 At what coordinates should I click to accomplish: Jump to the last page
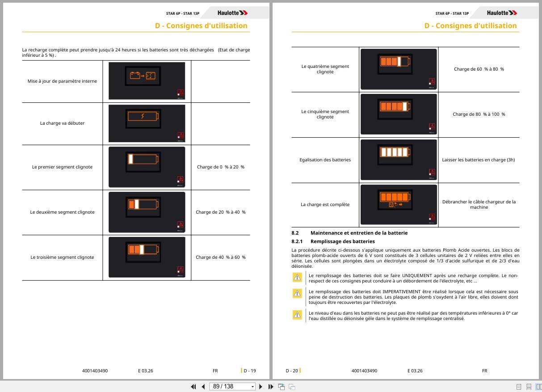(x=271, y=387)
